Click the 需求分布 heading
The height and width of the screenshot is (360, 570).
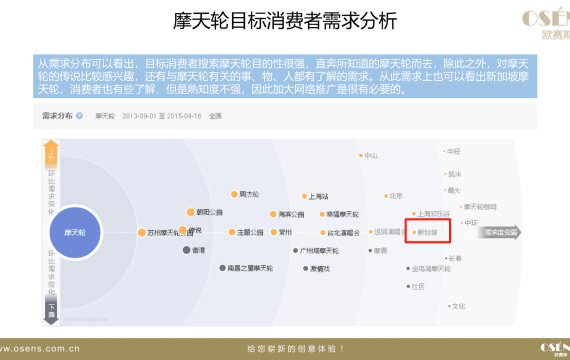click(57, 116)
